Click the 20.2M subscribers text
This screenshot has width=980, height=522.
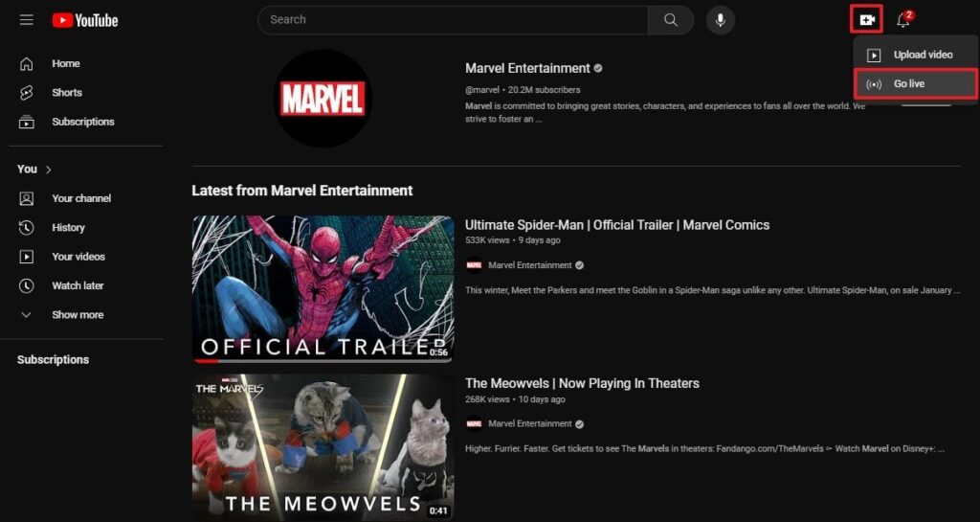(545, 90)
